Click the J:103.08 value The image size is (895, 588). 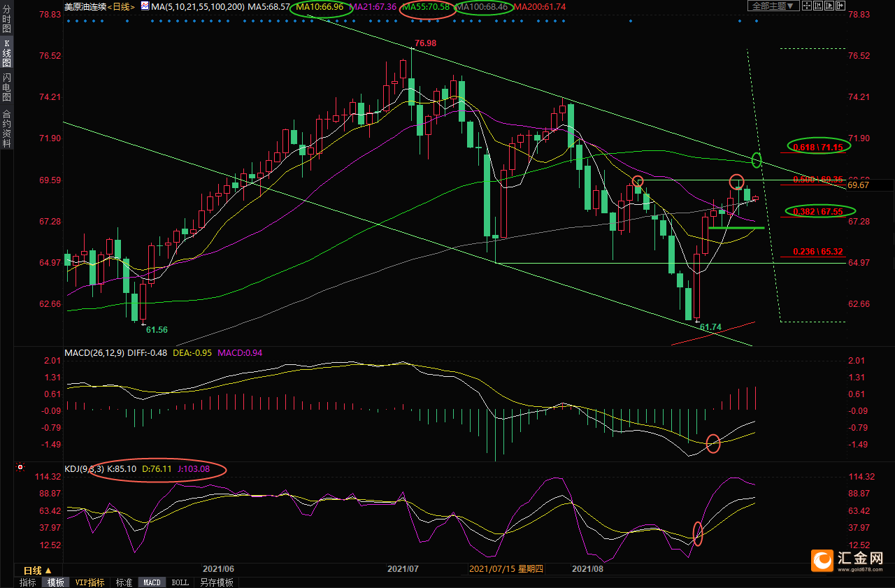(193, 468)
